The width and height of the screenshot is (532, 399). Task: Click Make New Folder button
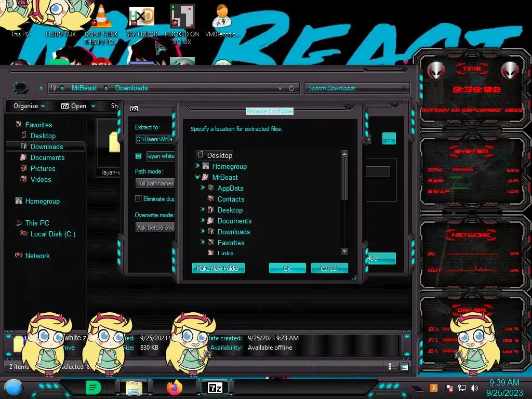[x=218, y=268]
